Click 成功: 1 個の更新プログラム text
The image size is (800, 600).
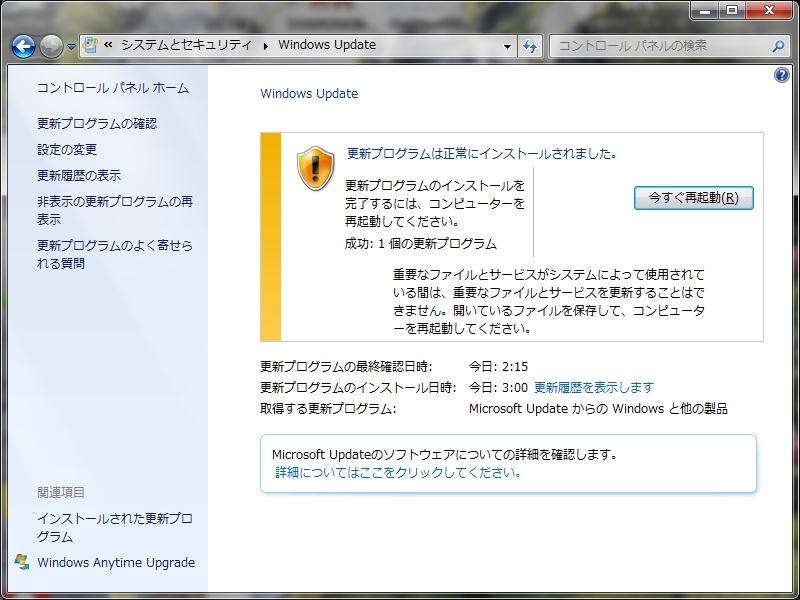pos(420,244)
